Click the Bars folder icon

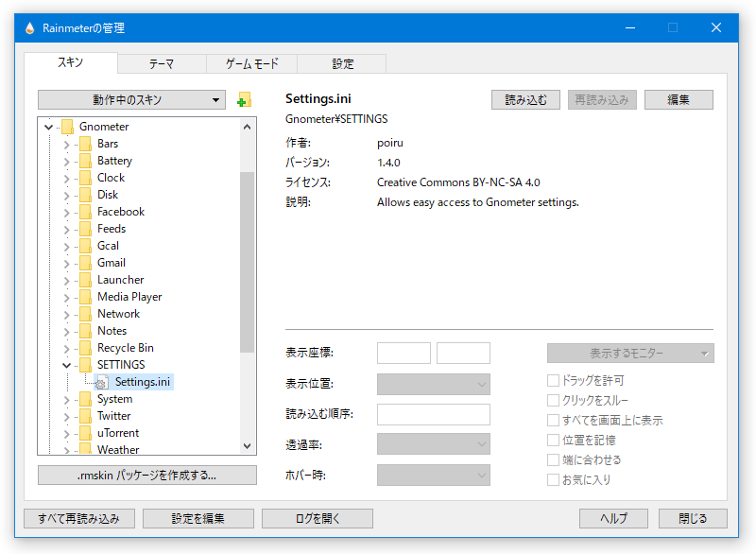85,144
